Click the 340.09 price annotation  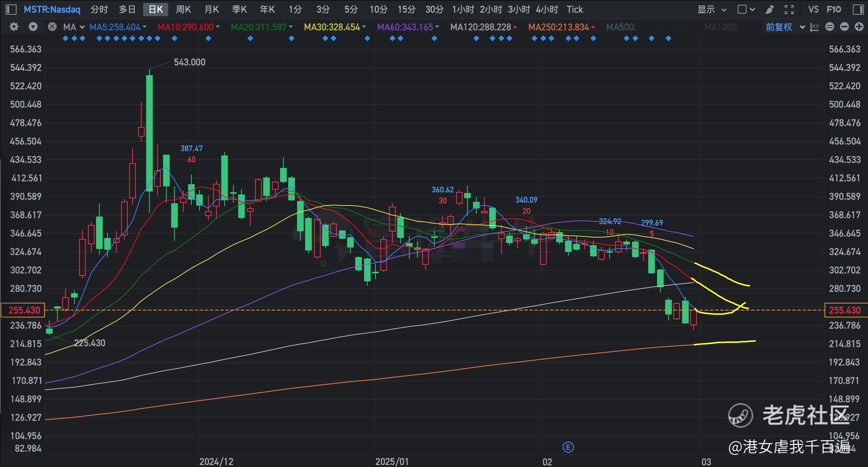pos(526,200)
